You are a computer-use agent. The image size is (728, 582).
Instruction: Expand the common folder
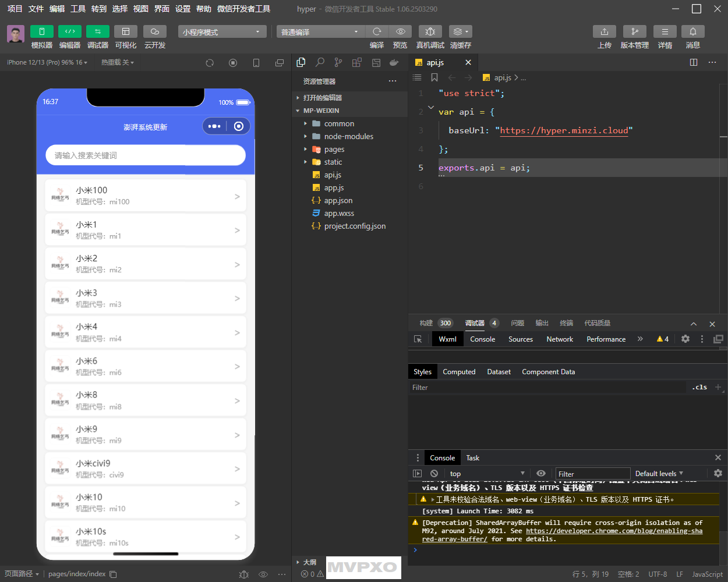349,123
